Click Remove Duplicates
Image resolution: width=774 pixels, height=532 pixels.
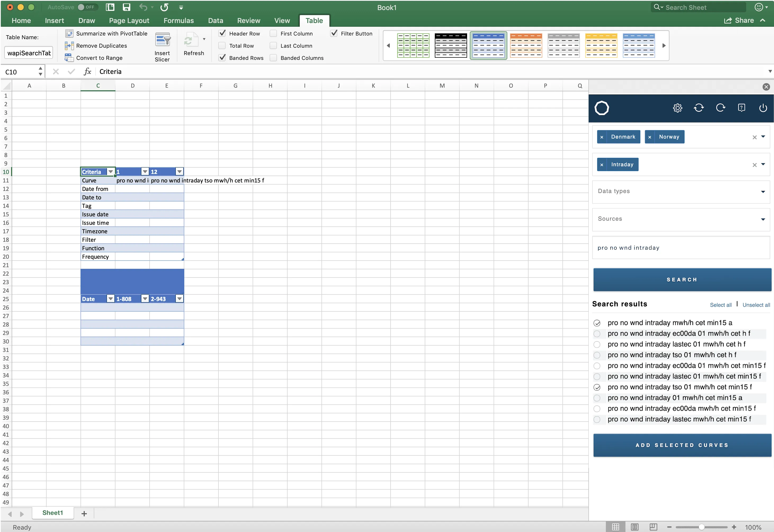click(x=96, y=46)
